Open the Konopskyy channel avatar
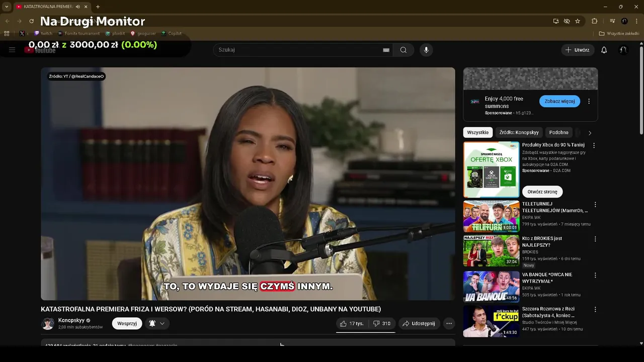644x362 pixels. 48,323
